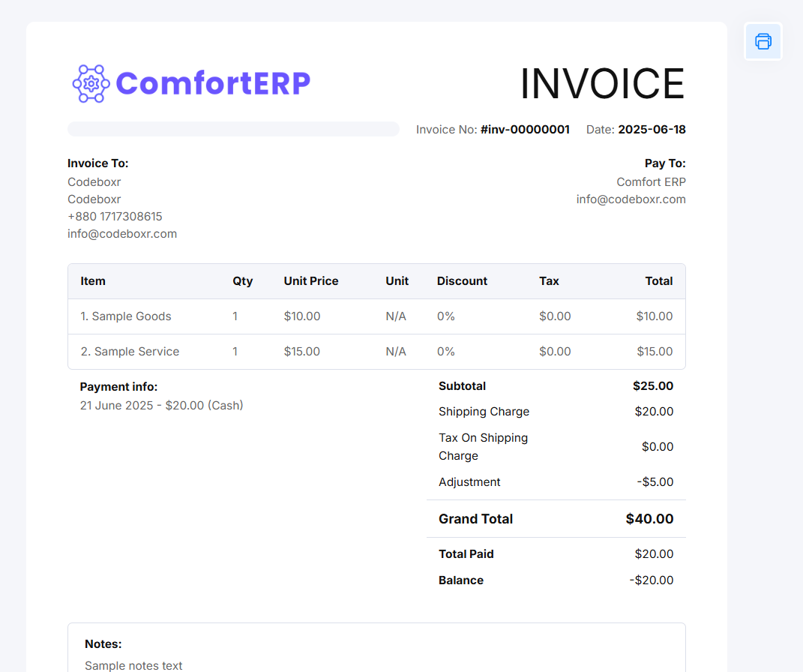Click the Grand Total amount $40.00
The width and height of the screenshot is (803, 672).
tap(649, 519)
